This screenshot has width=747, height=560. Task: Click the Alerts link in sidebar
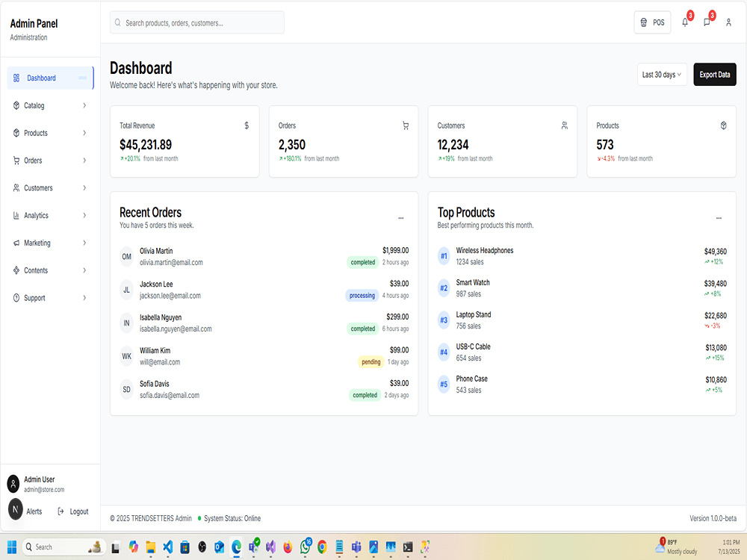point(34,511)
